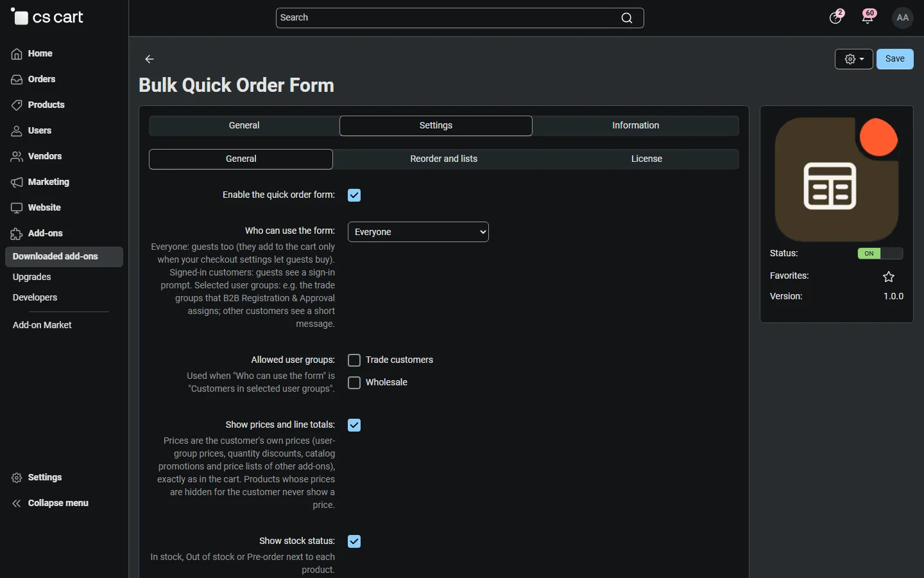
Task: Switch to the top-level General tab
Action: coord(244,126)
